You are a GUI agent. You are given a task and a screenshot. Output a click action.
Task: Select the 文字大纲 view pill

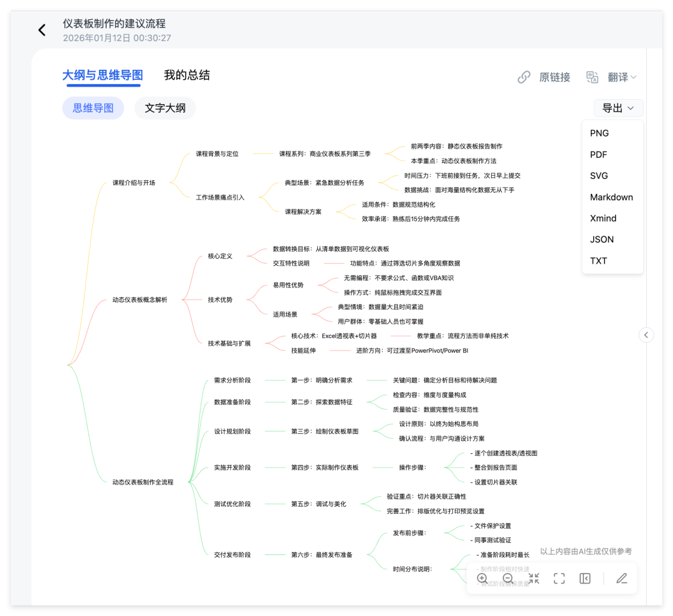pos(165,108)
